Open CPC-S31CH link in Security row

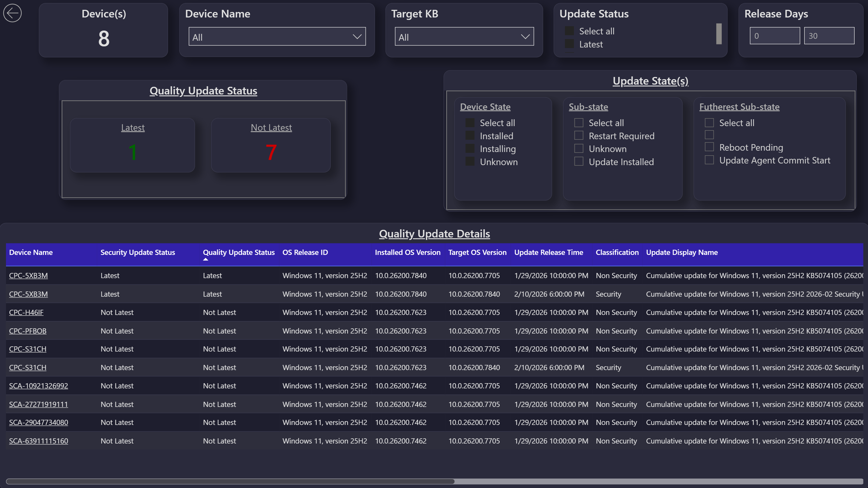click(28, 368)
